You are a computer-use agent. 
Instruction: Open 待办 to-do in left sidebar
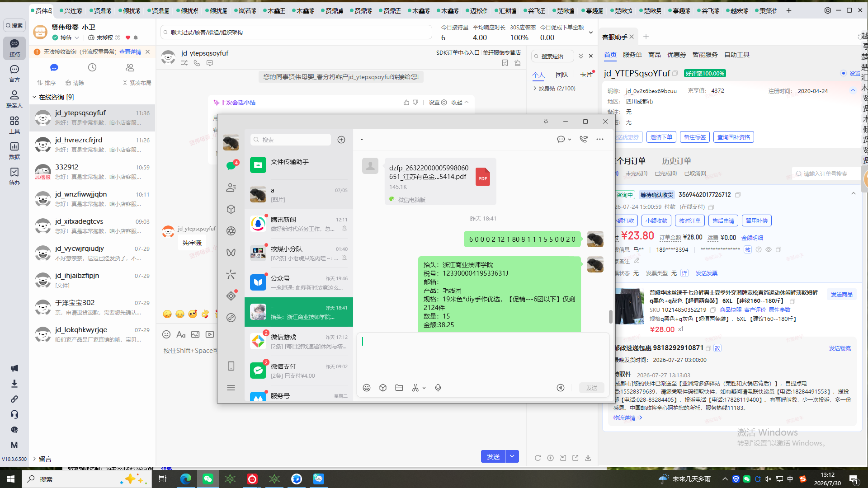click(x=14, y=176)
